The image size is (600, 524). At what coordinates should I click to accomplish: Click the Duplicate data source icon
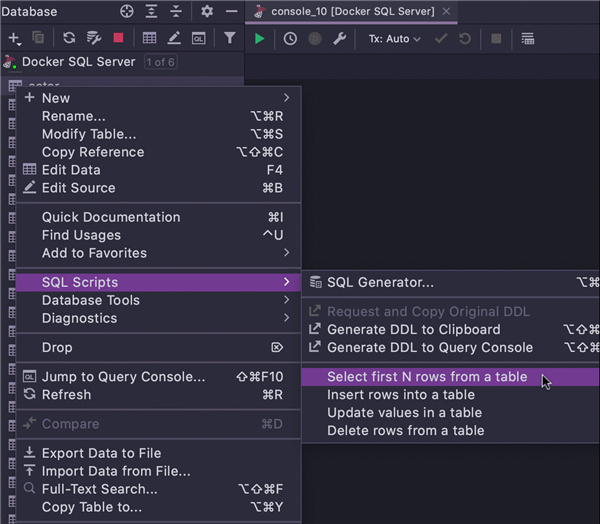(38, 38)
